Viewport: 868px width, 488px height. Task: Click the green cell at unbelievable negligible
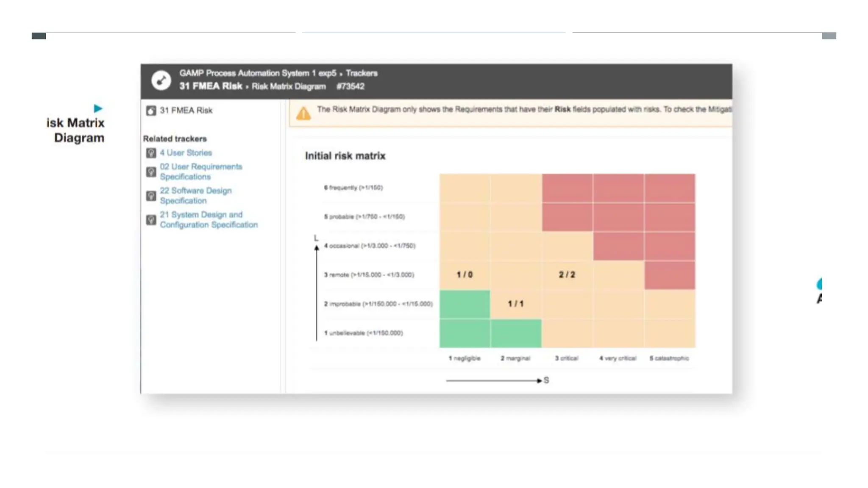pyautogui.click(x=465, y=333)
